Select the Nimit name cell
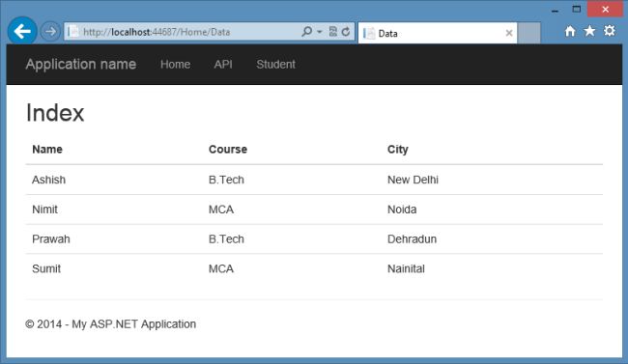The width and height of the screenshot is (628, 364). [x=44, y=210]
